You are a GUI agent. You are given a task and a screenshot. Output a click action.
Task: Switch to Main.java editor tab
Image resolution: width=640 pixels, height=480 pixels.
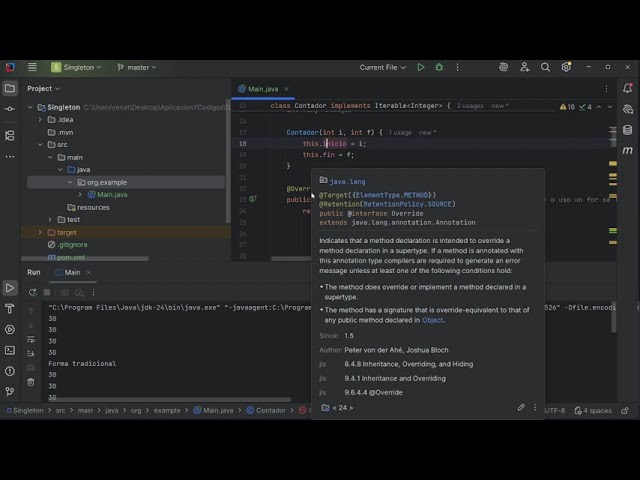pos(263,89)
